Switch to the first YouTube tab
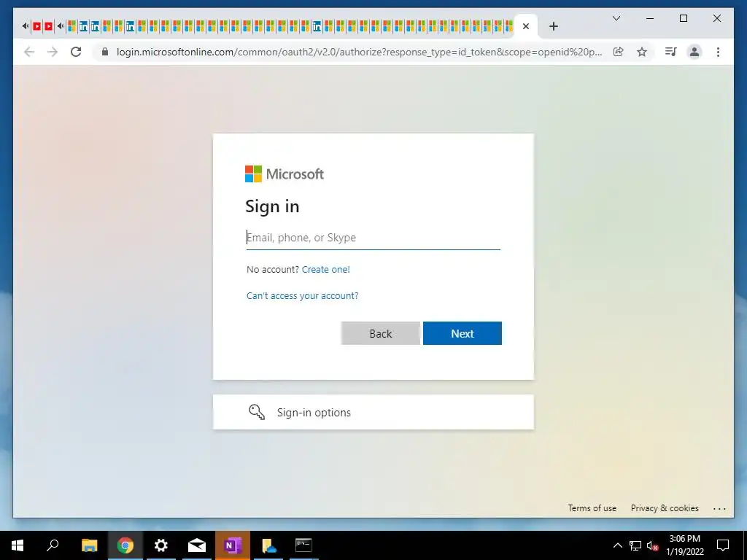Screen dimensions: 747x560 (x=36, y=26)
